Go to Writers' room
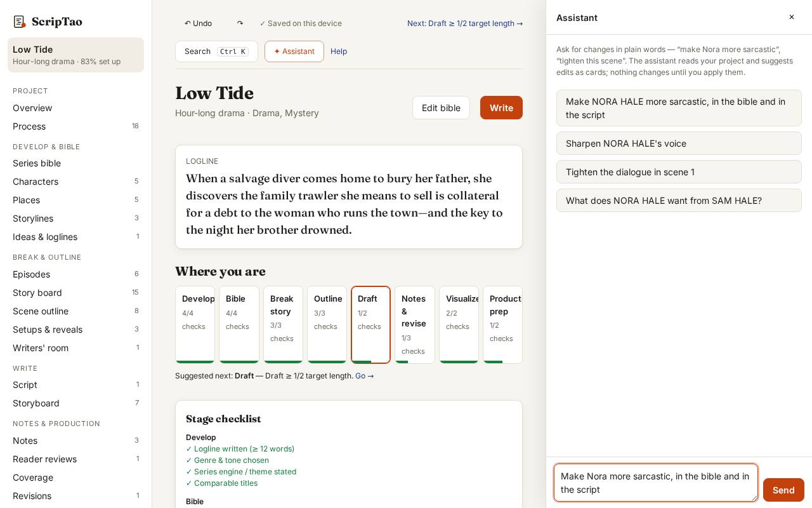The image size is (812, 508). point(75,348)
